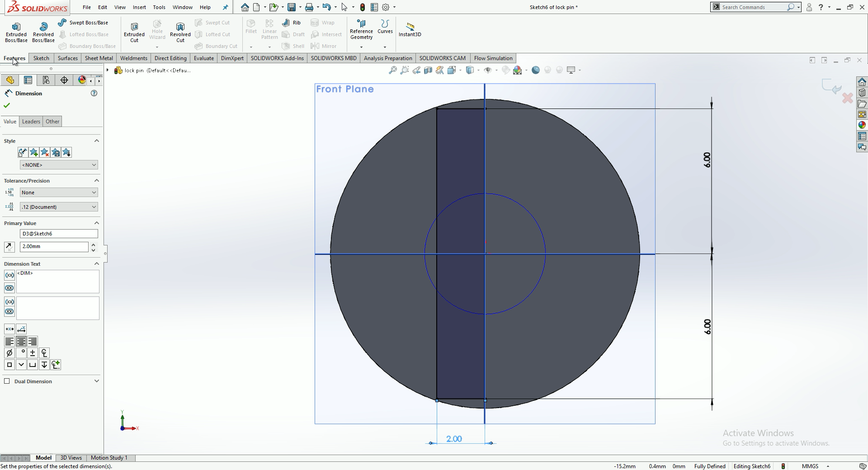The image size is (868, 470).
Task: Switch to the FeatureManager design tree tab
Action: (10, 80)
